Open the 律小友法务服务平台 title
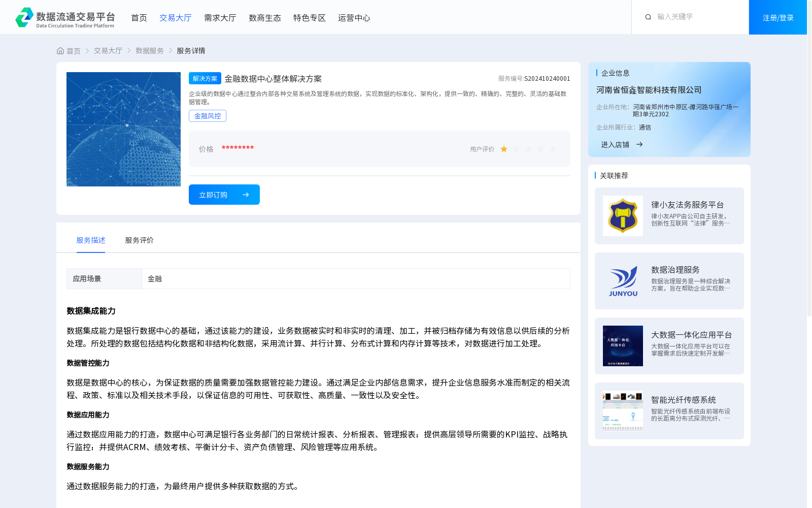This screenshot has width=812, height=508. tap(688, 205)
